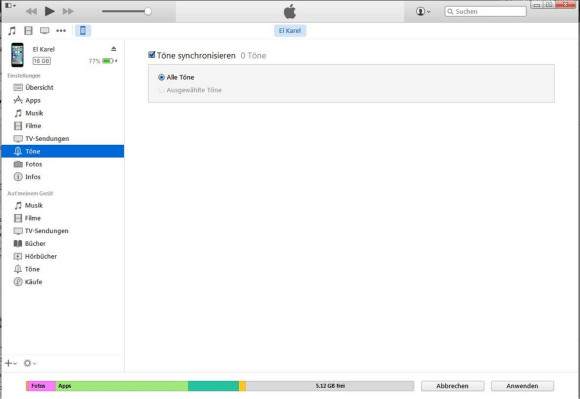Click the Anwenden button
The width and height of the screenshot is (580, 399).
(522, 386)
